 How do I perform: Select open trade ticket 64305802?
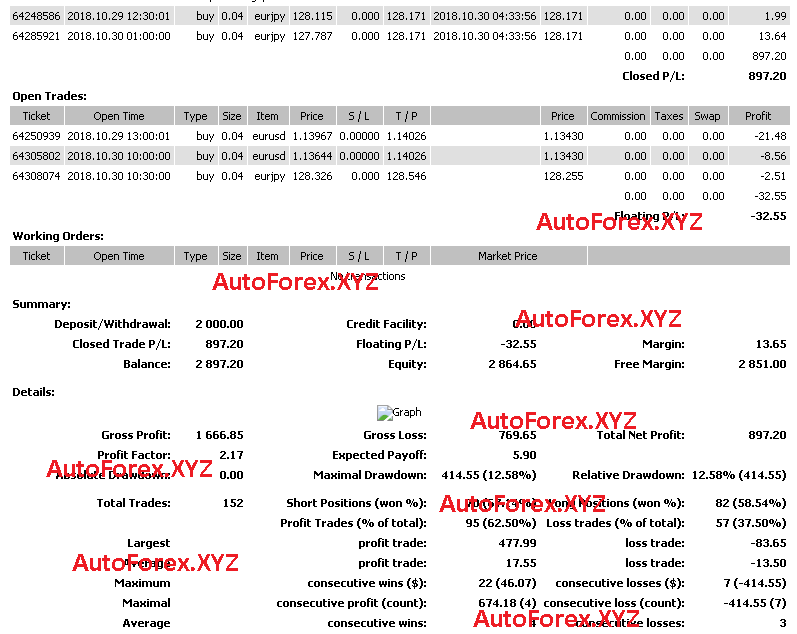coord(36,156)
